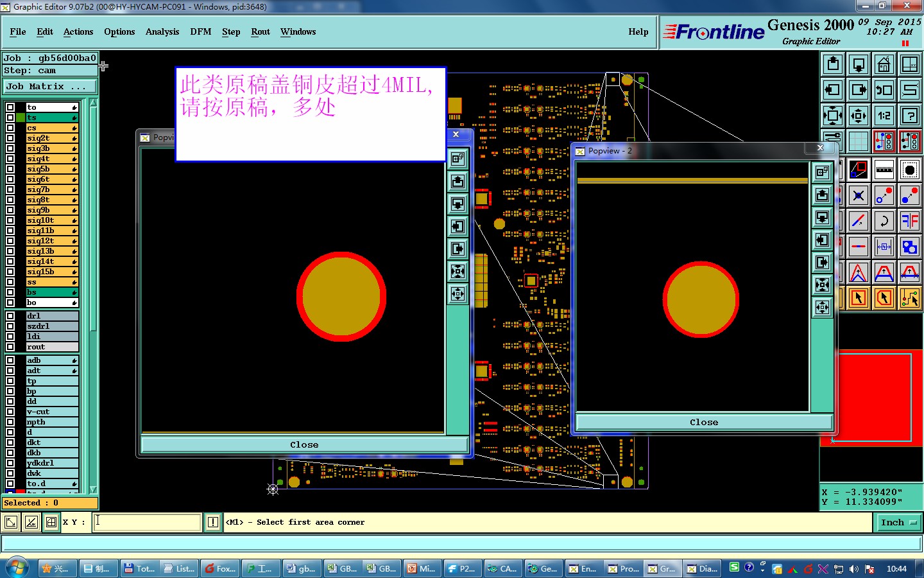Open the Help menu
This screenshot has width=924, height=578.
638,31
